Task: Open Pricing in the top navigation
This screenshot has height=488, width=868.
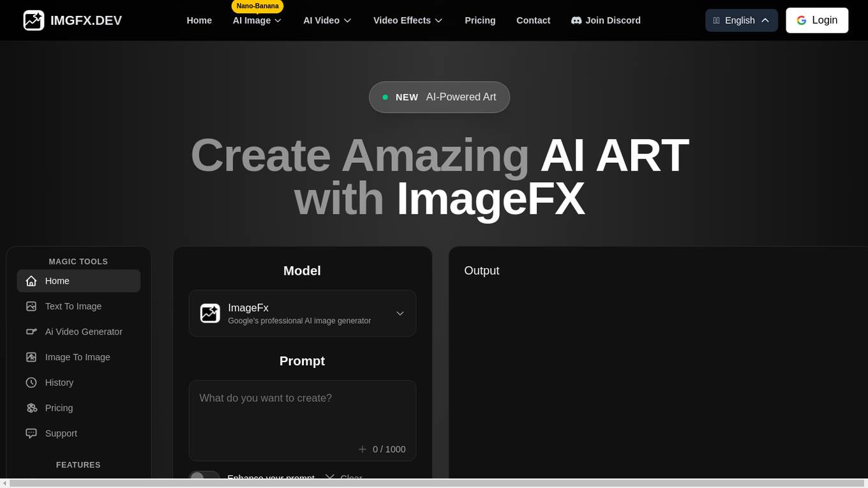Action: tap(480, 20)
